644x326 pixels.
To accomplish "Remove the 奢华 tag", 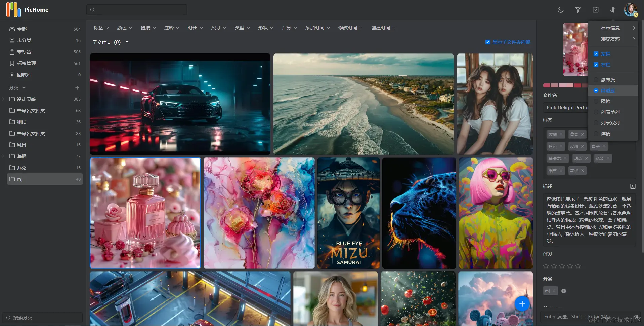I will click(x=582, y=171).
